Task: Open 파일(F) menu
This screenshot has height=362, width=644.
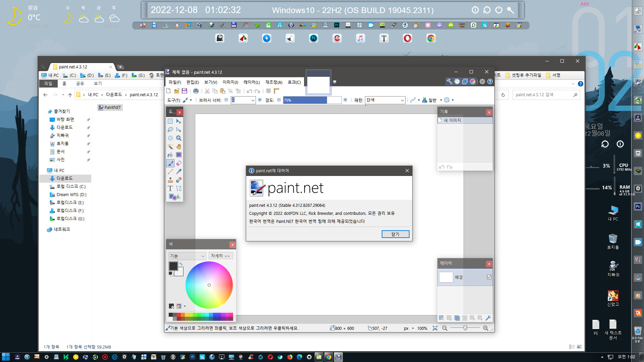Action: coord(175,82)
